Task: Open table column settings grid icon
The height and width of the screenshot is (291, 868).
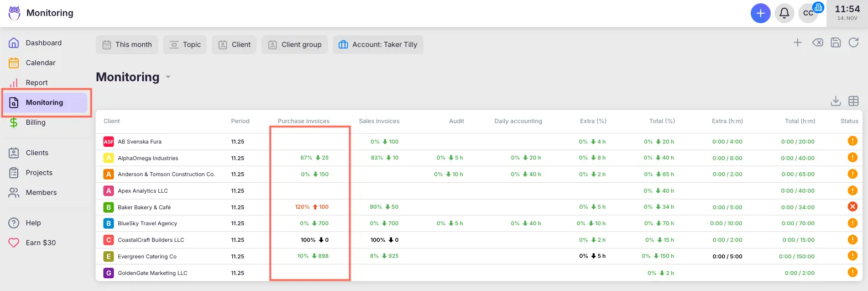Action: click(x=854, y=101)
